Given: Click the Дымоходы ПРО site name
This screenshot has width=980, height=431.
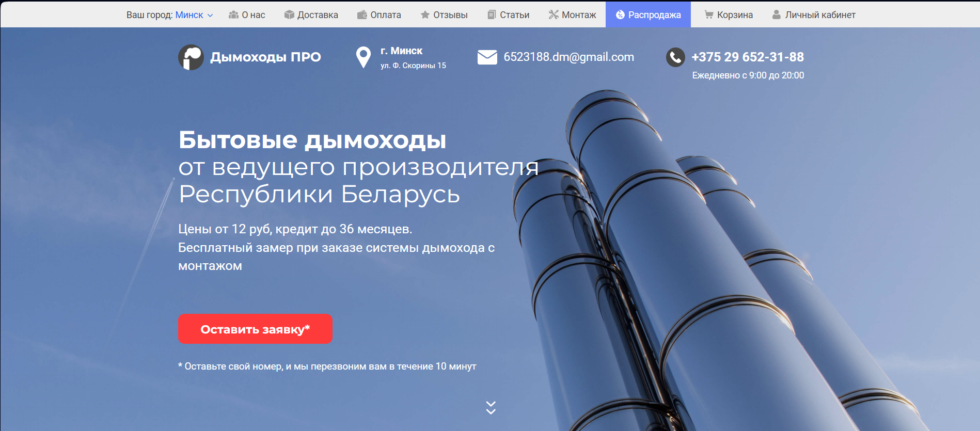Looking at the screenshot, I should click(x=265, y=57).
